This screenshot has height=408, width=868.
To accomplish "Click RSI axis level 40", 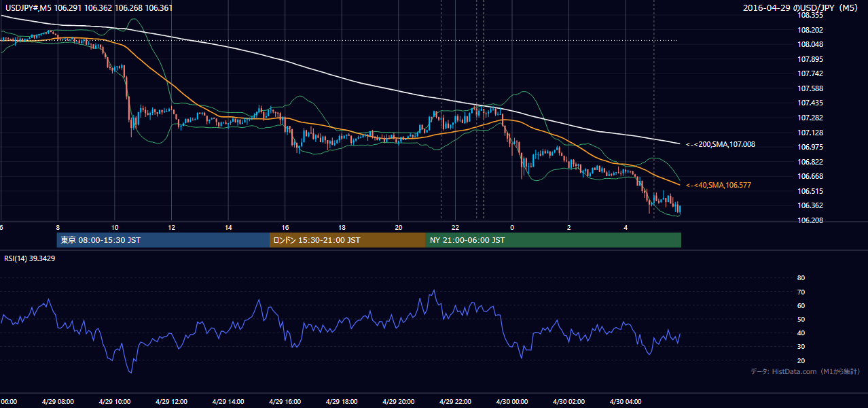I will pos(801,333).
